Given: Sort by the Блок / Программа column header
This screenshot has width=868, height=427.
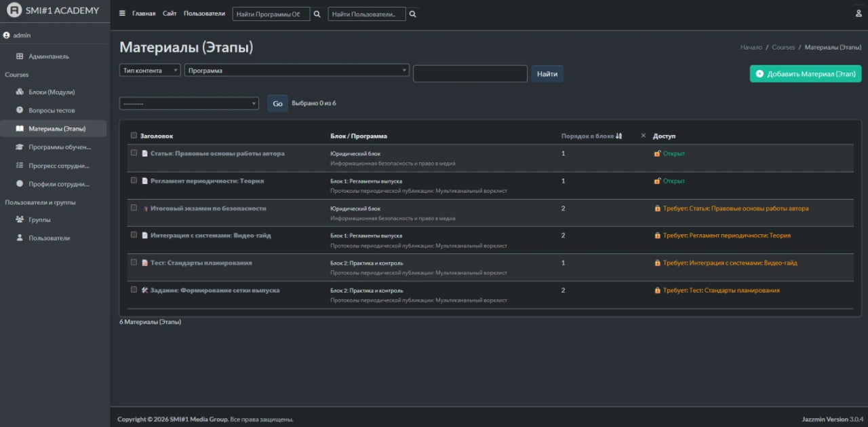Looking at the screenshot, I should coord(359,136).
